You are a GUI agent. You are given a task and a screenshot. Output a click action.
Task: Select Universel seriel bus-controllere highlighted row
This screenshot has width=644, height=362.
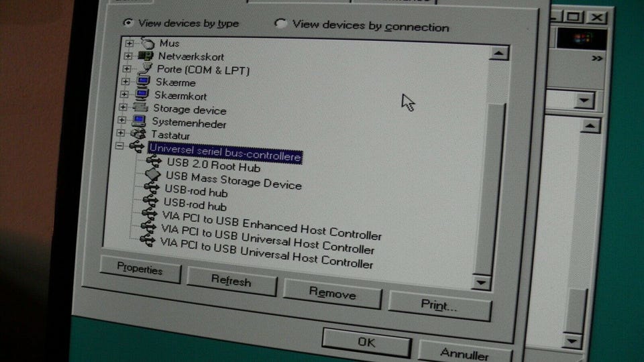coord(225,152)
